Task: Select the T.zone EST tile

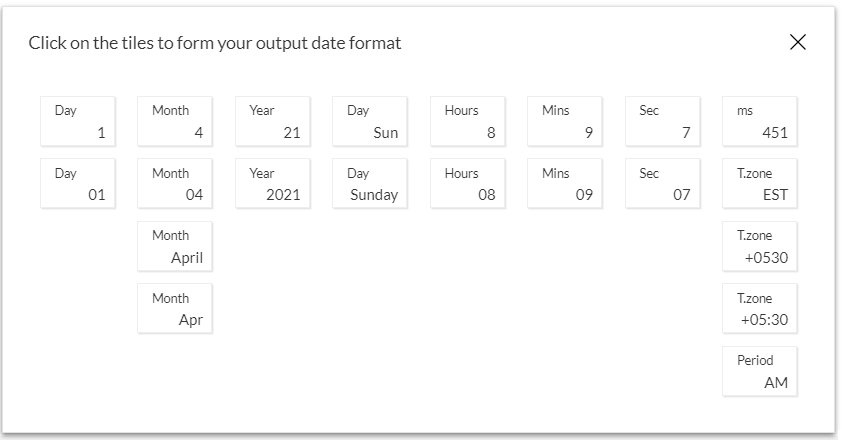Action: (x=760, y=184)
